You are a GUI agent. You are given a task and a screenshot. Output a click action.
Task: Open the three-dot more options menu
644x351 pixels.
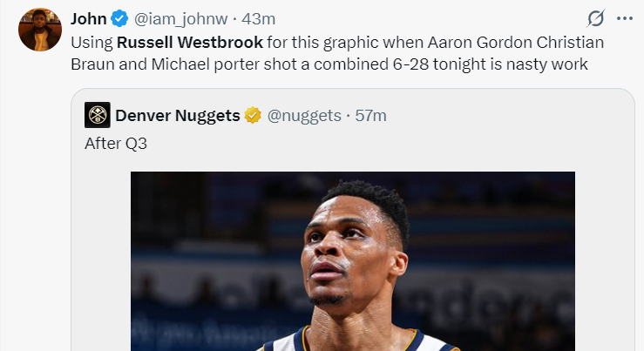[x=624, y=18]
